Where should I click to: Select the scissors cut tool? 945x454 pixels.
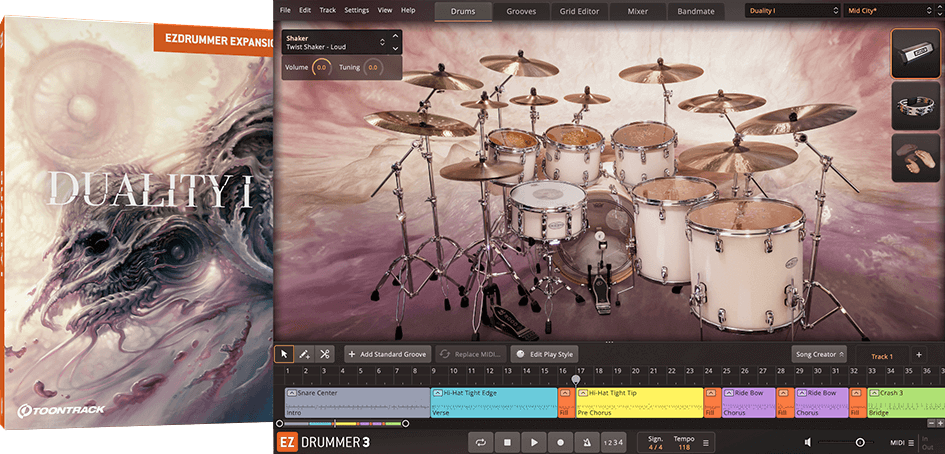(325, 355)
